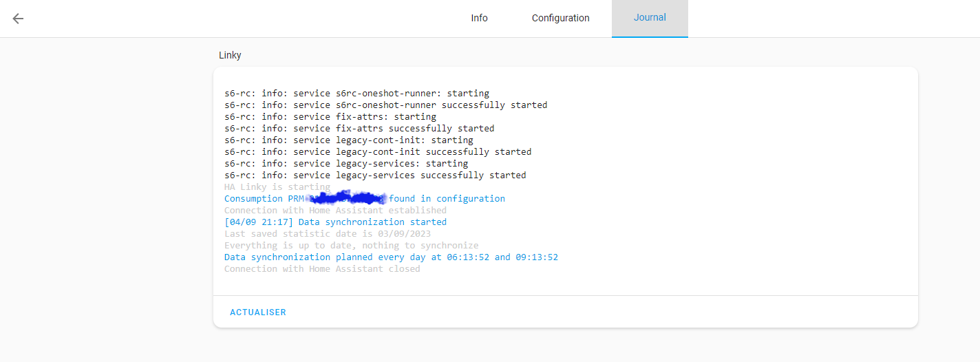The width and height of the screenshot is (980, 362).
Task: Click the 'legacy-services successfully started' log line
Action: tap(375, 175)
